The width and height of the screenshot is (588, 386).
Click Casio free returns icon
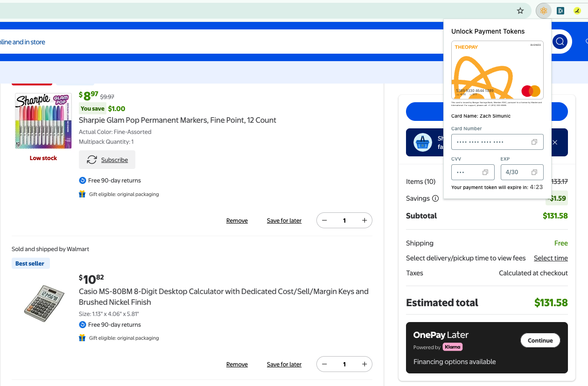coord(83,325)
